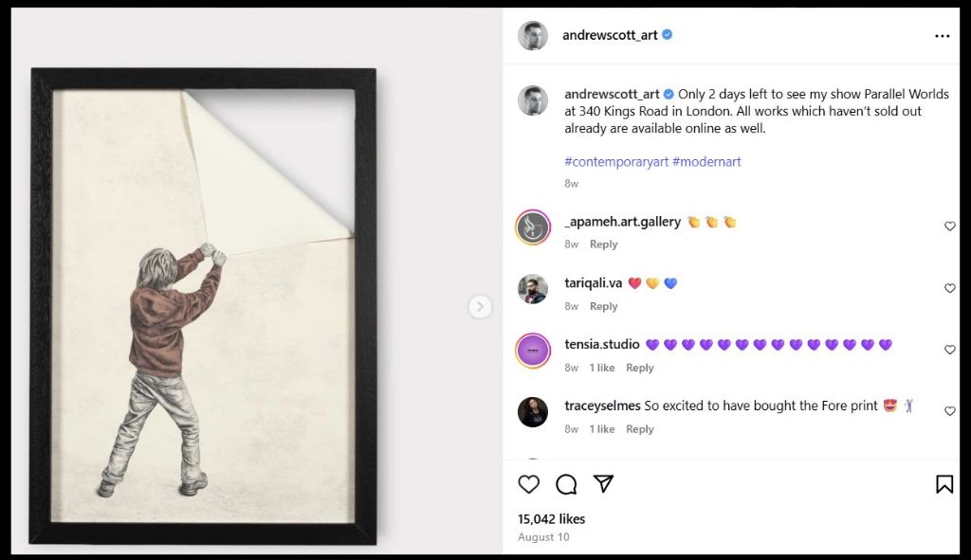
Task: Open the three-dot post options menu
Action: click(x=943, y=35)
